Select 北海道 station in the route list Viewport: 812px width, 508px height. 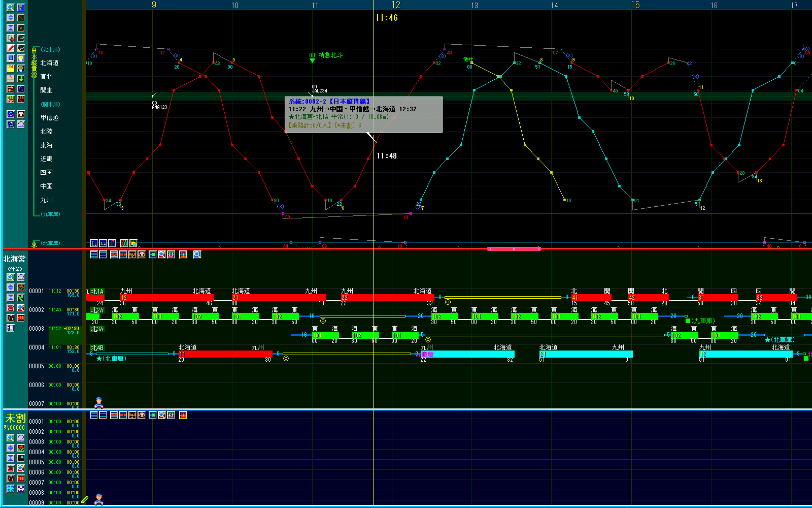pyautogui.click(x=49, y=63)
